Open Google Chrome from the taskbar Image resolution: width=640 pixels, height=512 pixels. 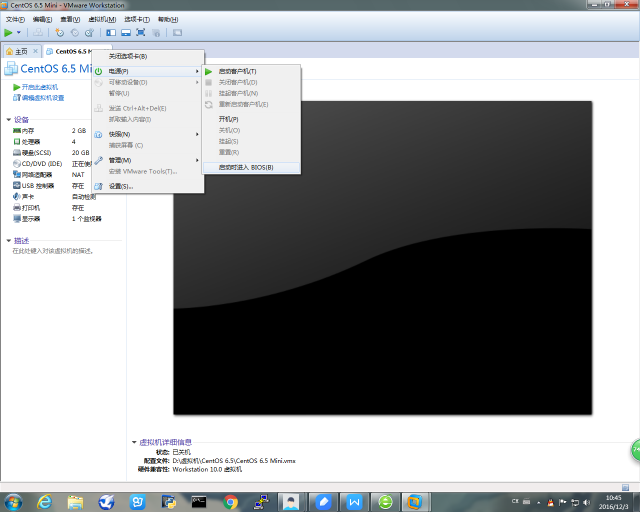click(x=230, y=502)
